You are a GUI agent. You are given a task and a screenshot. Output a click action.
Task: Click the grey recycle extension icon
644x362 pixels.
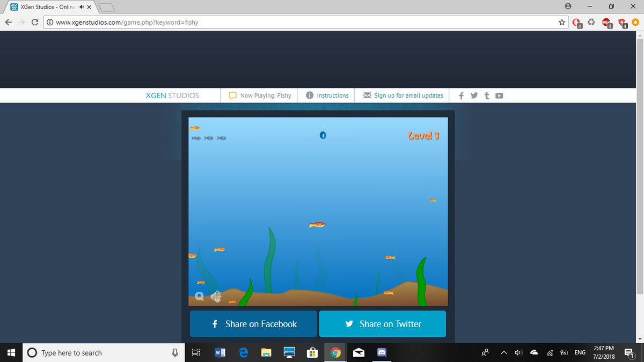(592, 22)
